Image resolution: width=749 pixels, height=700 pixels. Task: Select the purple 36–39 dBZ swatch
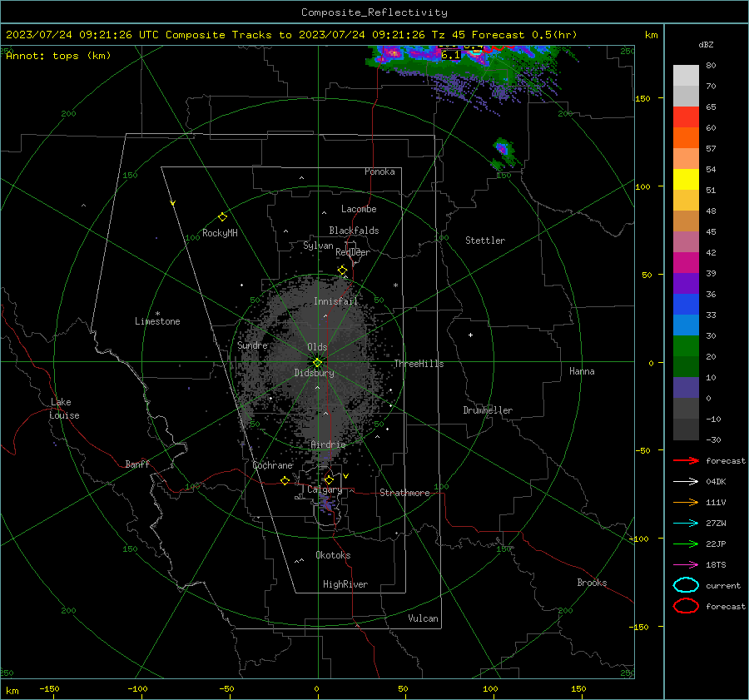[x=686, y=284]
